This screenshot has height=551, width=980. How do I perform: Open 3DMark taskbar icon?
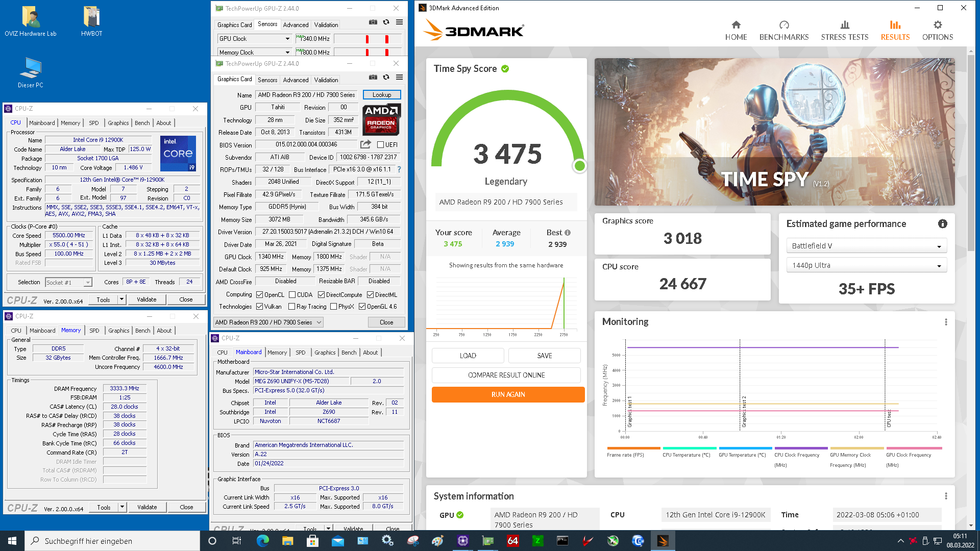663,541
